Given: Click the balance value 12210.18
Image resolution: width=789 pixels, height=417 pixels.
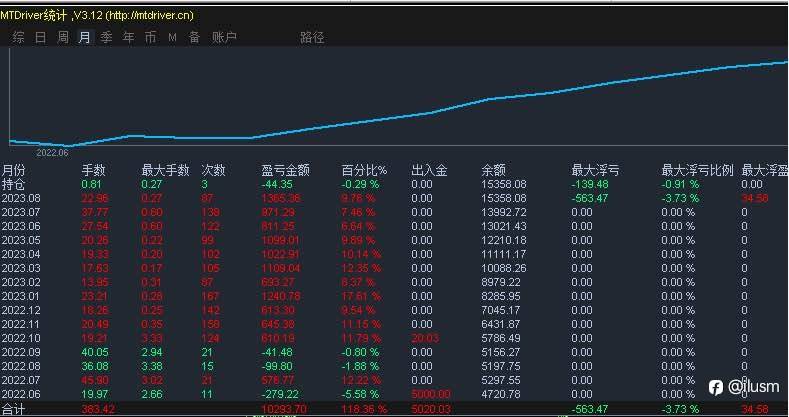Looking at the screenshot, I should pos(504,240).
